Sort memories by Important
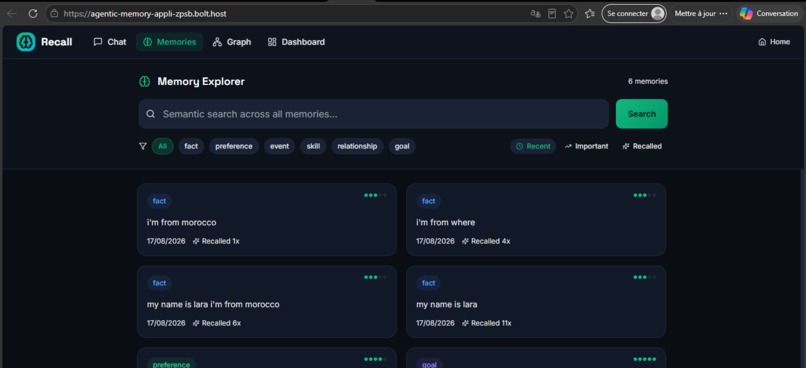 pos(587,146)
